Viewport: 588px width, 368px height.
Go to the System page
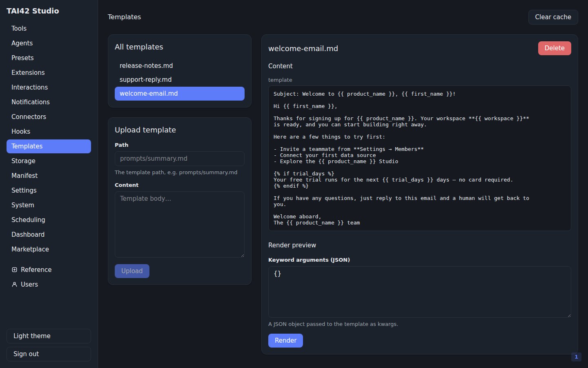point(49,205)
